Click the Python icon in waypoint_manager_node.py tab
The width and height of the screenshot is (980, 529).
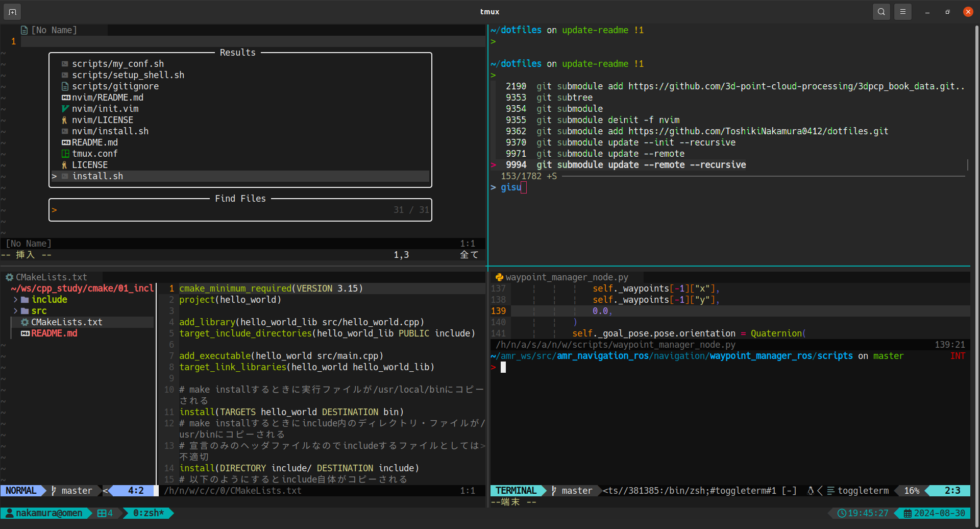coord(499,277)
